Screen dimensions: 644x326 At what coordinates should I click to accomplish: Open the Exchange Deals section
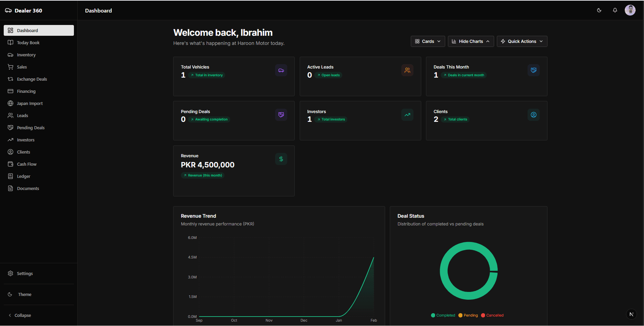[x=32, y=79]
